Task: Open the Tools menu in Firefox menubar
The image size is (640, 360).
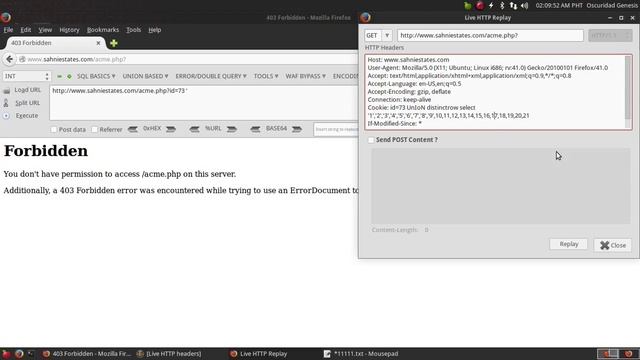Action: click(133, 30)
